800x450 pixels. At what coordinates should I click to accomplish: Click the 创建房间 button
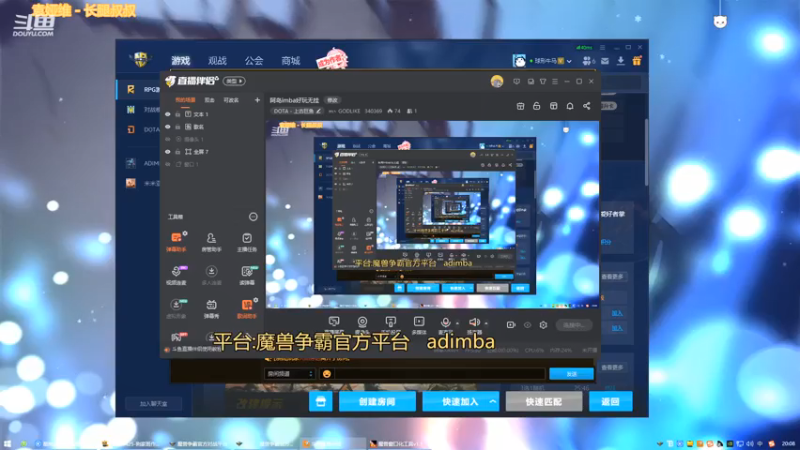click(x=377, y=402)
